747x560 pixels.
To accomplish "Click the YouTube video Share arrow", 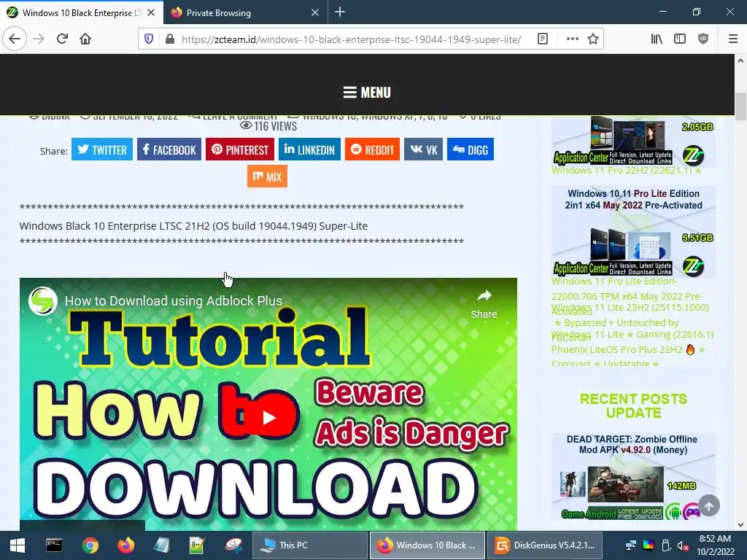I will point(484,303).
